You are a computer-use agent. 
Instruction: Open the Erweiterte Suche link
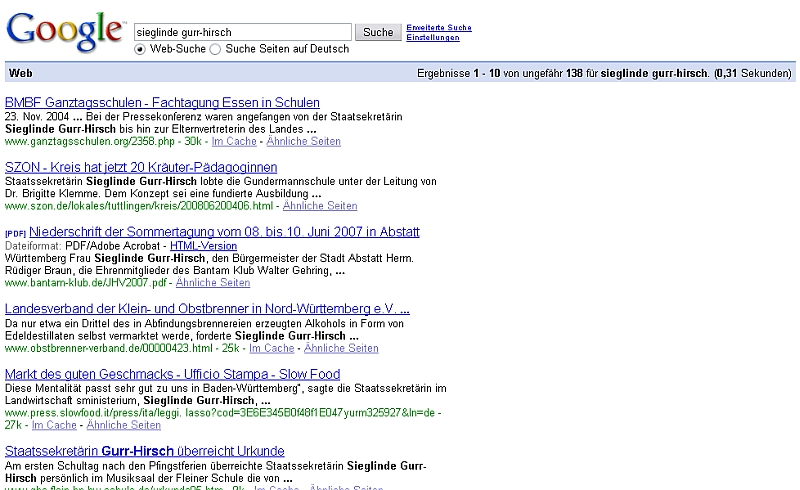tap(439, 27)
